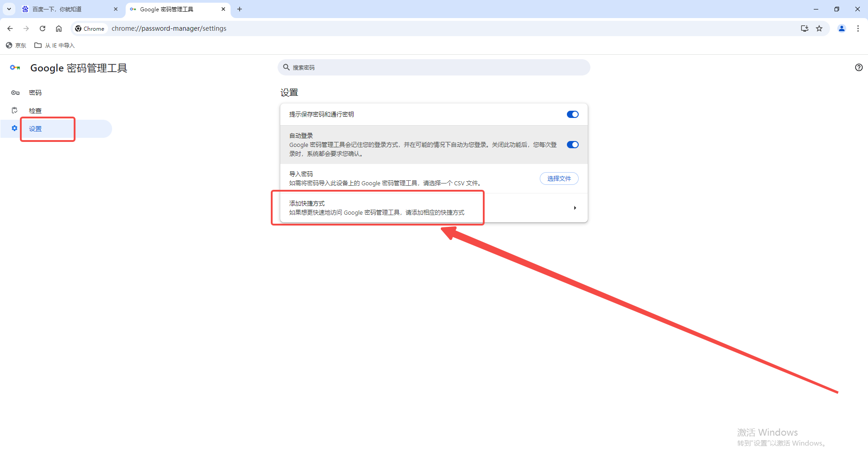This screenshot has height=470, width=868.
Task: Reload the current page
Action: [42, 28]
